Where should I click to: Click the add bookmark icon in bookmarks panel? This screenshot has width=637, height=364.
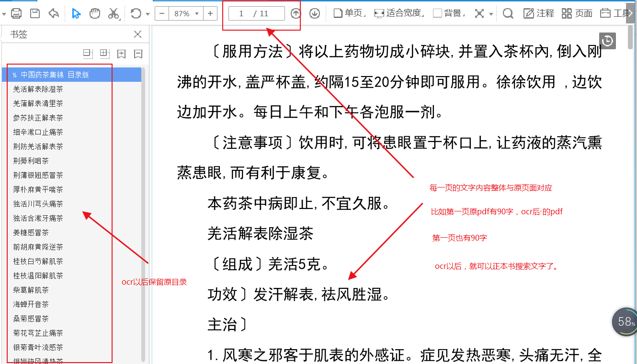(121, 54)
